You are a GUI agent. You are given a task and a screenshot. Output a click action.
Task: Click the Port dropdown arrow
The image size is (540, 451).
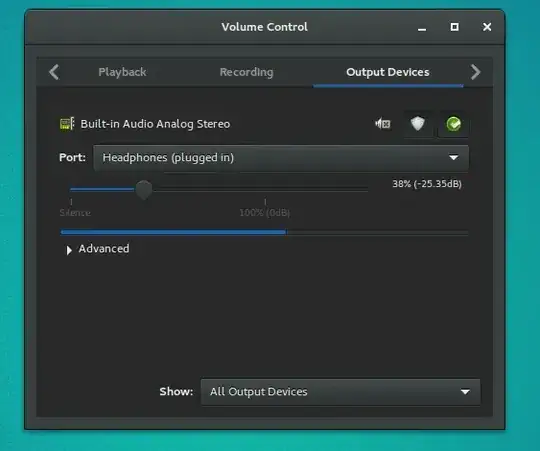coord(454,158)
